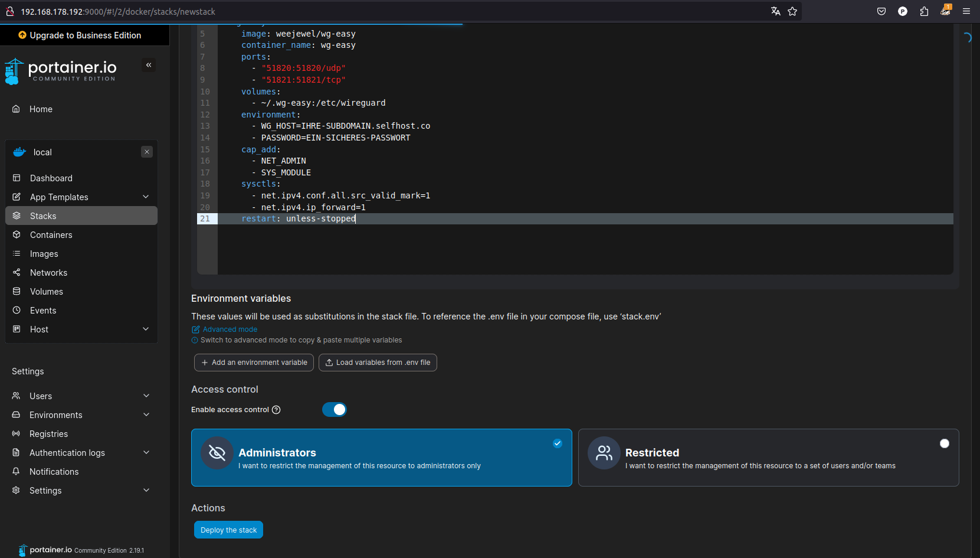The height and width of the screenshot is (558, 980).
Task: Click the Advanced mode link
Action: (230, 329)
